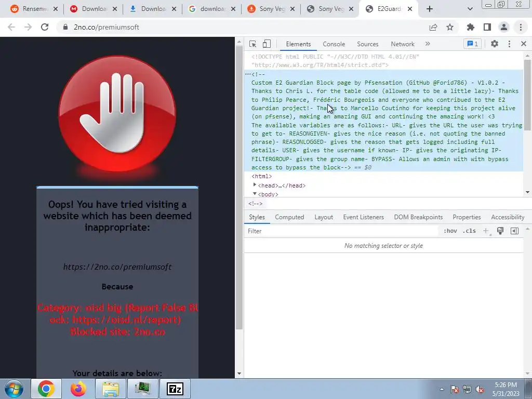Open the Event Listeners tab
This screenshot has height=399, width=532.
(x=363, y=217)
